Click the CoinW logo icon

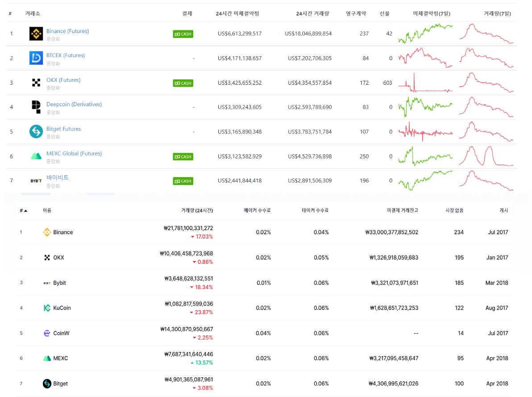(47, 333)
